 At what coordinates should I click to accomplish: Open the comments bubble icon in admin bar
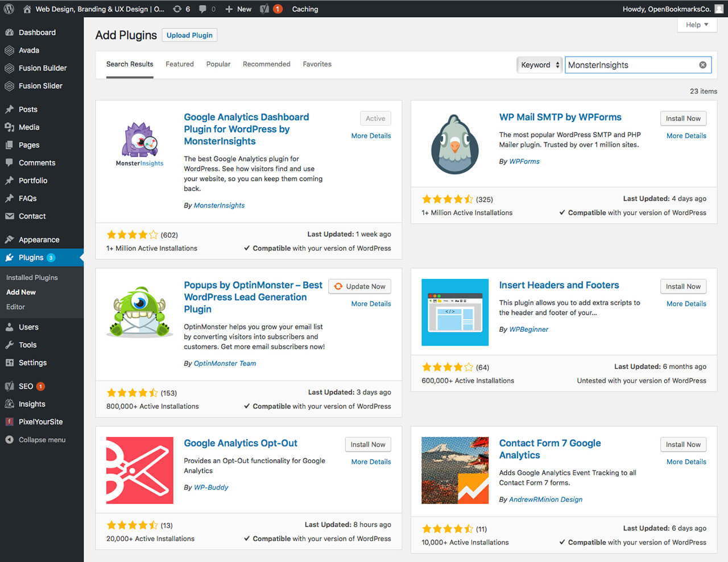[207, 9]
